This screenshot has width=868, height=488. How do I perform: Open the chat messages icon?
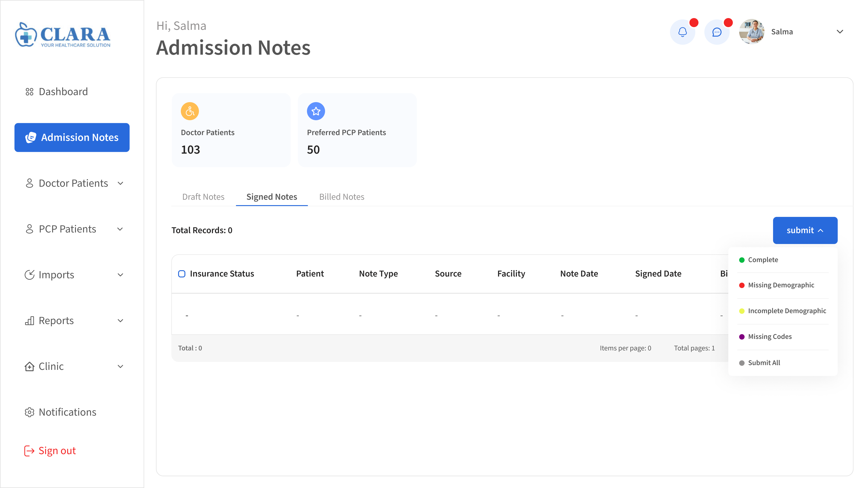717,32
